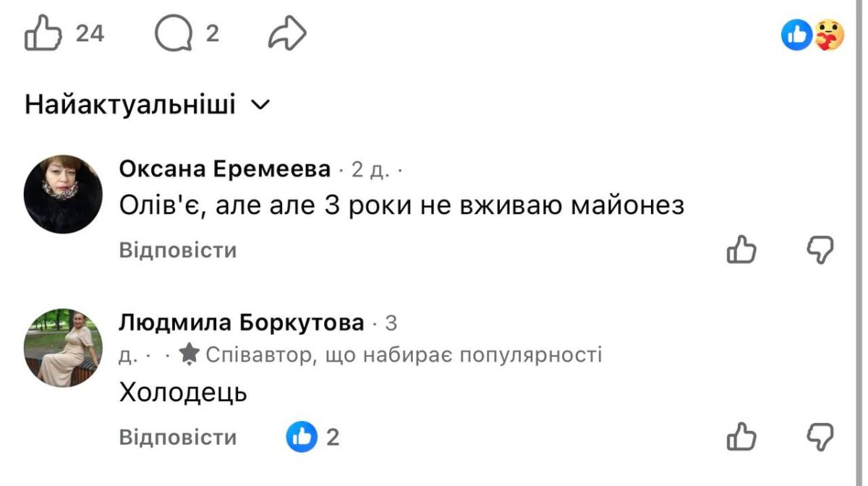868x486 pixels.
Task: View the care emoji reaction badge
Action: click(828, 35)
